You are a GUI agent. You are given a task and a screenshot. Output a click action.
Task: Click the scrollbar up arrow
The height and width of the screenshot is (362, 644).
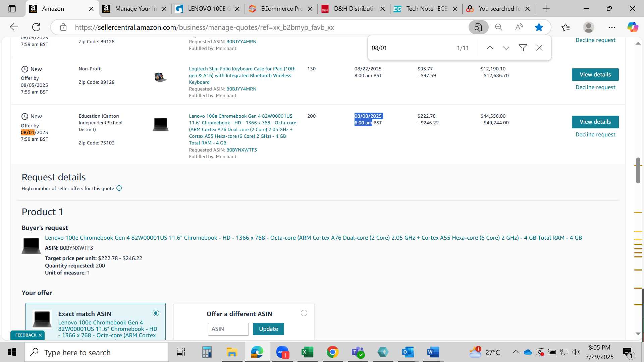638,44
